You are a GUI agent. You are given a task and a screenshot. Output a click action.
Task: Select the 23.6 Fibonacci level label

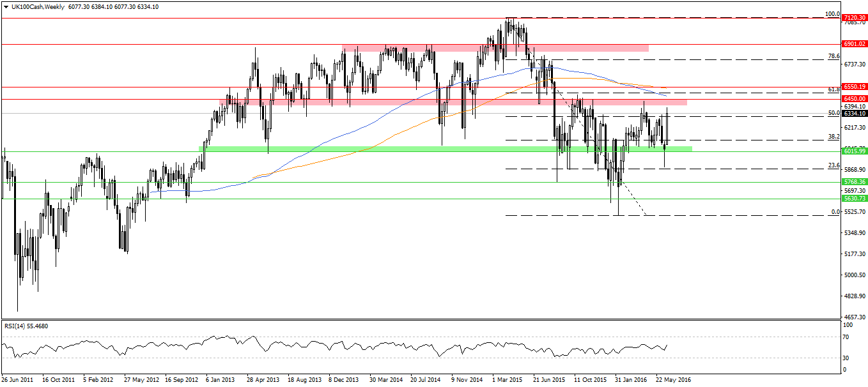pos(830,165)
